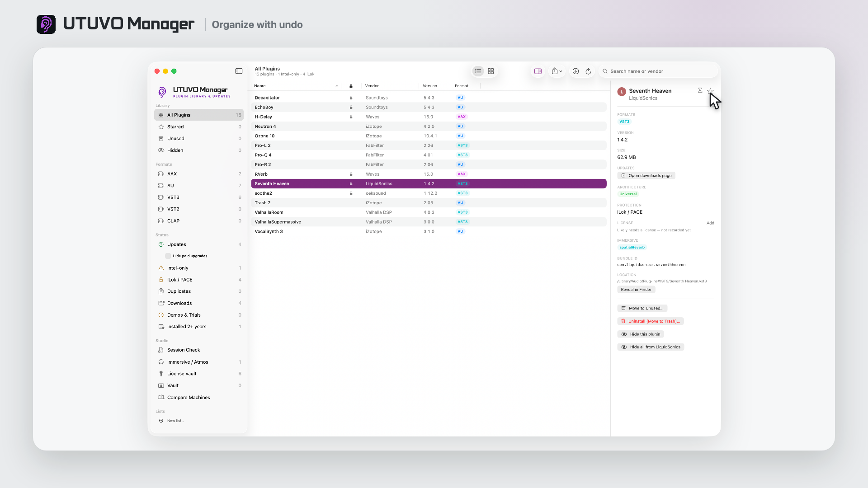Click the spatialReverb immersive tag

click(632, 247)
